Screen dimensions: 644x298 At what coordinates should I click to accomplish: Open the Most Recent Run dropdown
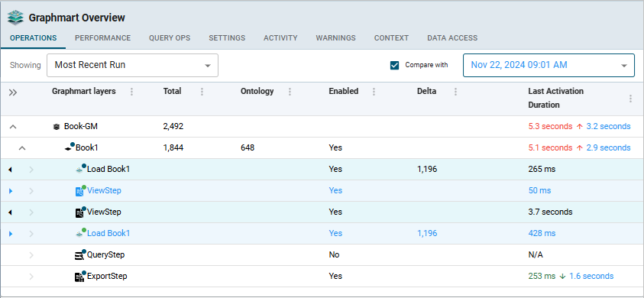coord(132,65)
